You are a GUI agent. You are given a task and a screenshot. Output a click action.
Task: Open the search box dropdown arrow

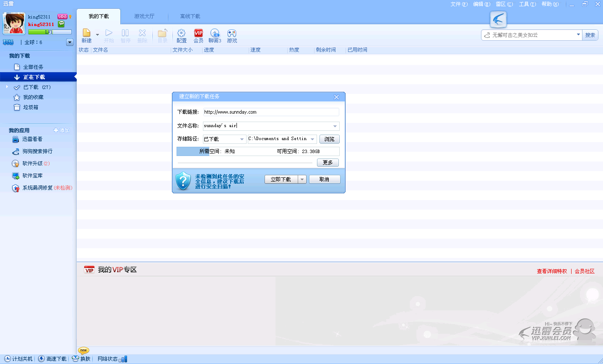pyautogui.click(x=579, y=35)
